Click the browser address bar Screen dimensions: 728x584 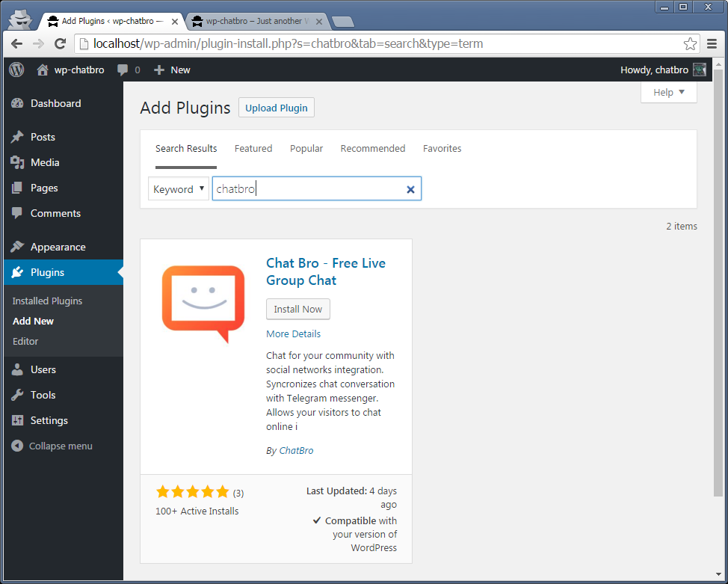click(x=387, y=43)
